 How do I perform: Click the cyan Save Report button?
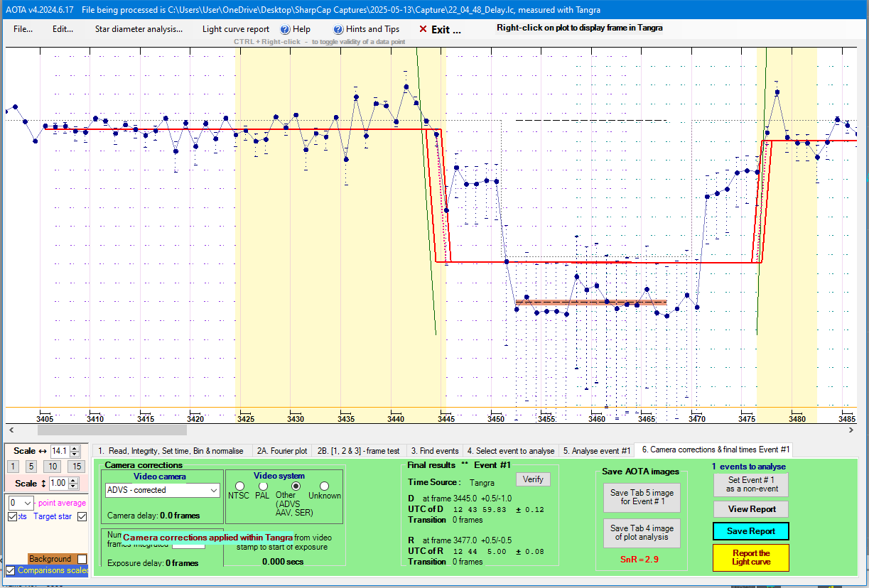[751, 531]
